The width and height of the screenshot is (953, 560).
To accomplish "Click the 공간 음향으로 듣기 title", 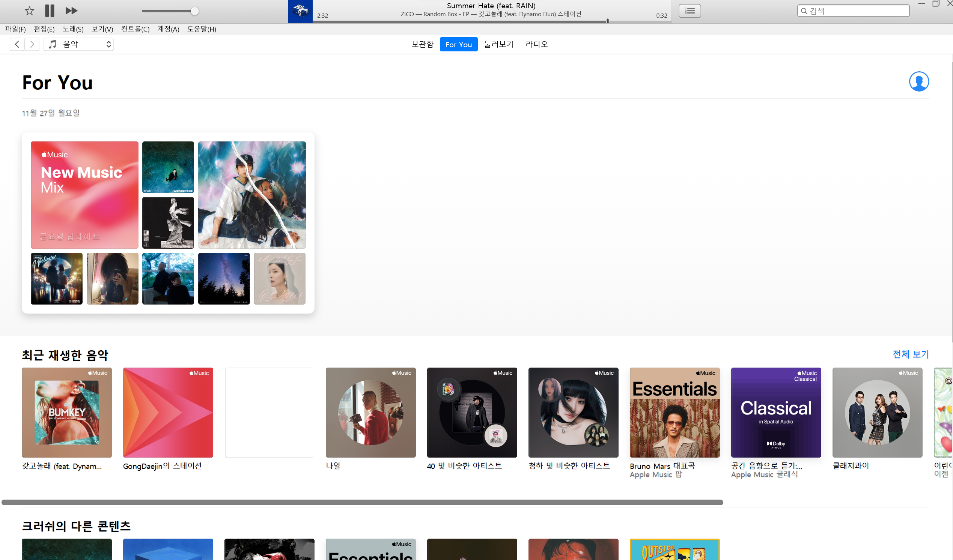I will coord(766,466).
